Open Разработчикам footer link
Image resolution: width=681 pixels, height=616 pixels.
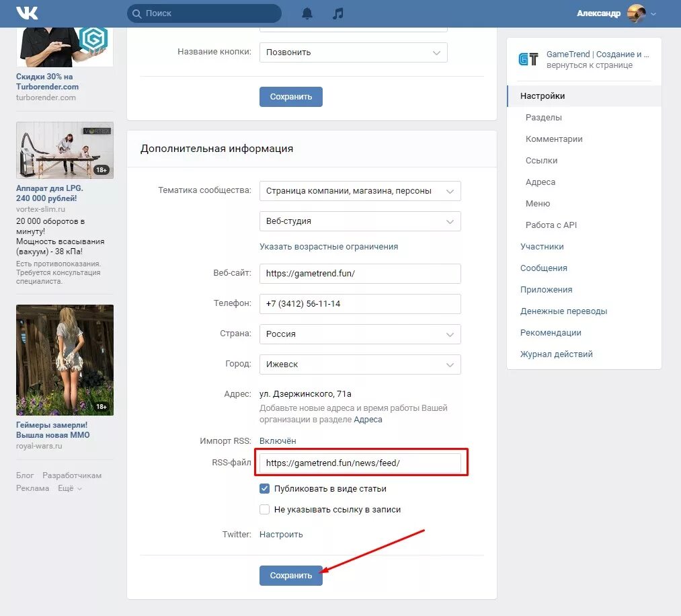tap(72, 475)
